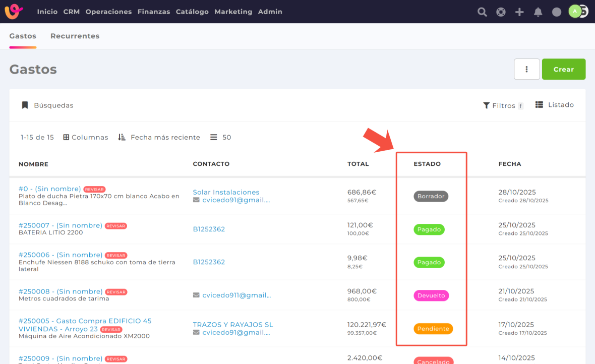The width and height of the screenshot is (595, 364).
Task: Sort by the ESTADO column header
Action: [427, 164]
